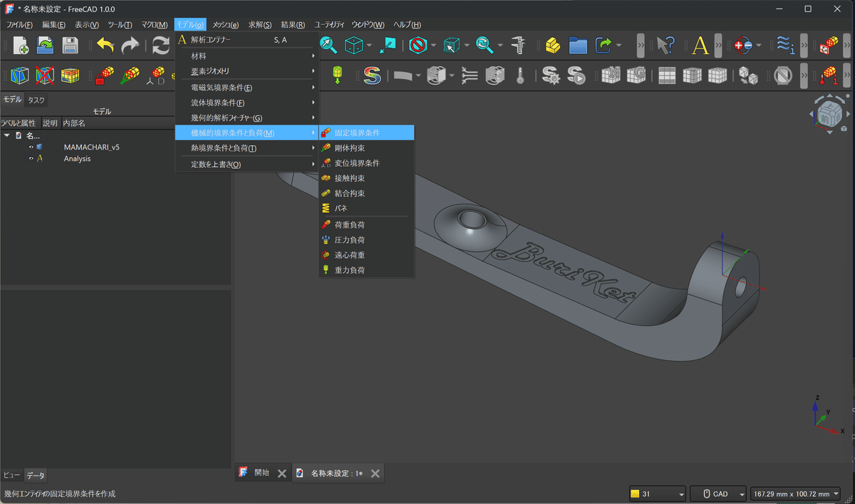Click the navigation cube in the 3D view
Viewport: 855px width, 504px height.
tap(829, 112)
